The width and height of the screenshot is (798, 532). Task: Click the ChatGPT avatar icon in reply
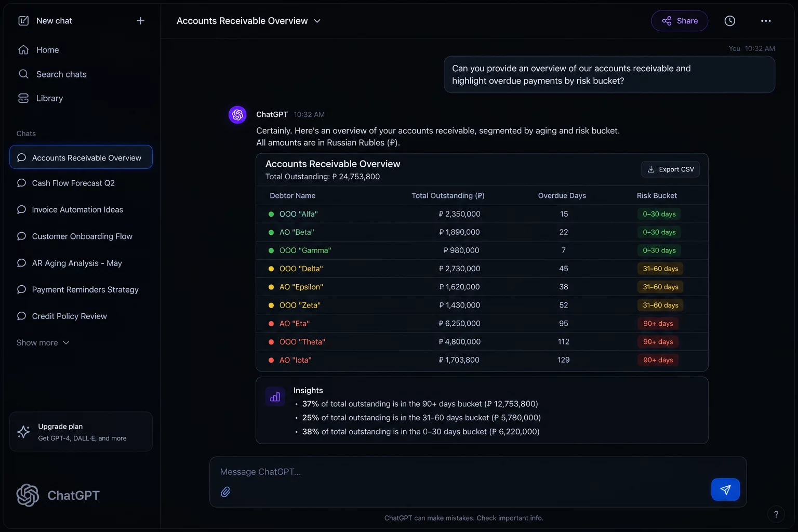point(237,114)
